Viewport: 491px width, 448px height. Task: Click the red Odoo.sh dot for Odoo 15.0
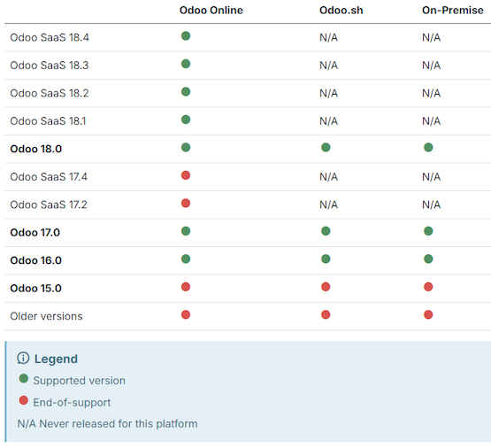click(x=326, y=287)
